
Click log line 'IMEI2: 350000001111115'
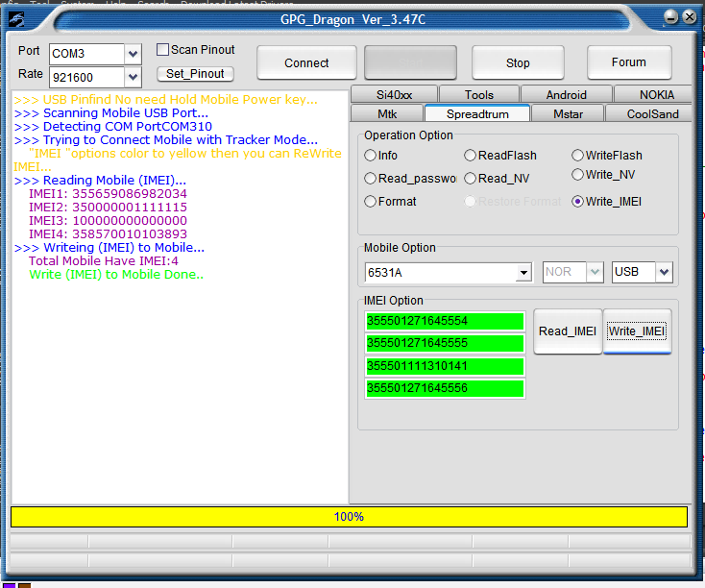108,208
